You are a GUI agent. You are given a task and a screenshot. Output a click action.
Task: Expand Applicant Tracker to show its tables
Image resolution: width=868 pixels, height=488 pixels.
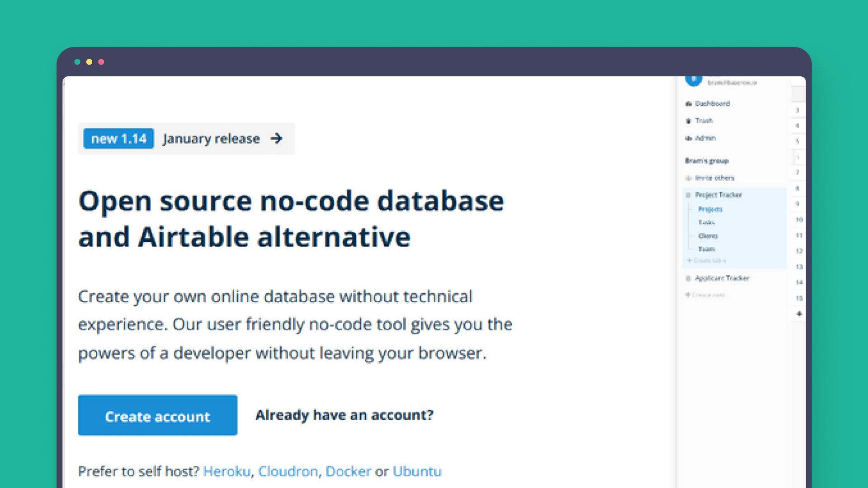click(x=722, y=278)
